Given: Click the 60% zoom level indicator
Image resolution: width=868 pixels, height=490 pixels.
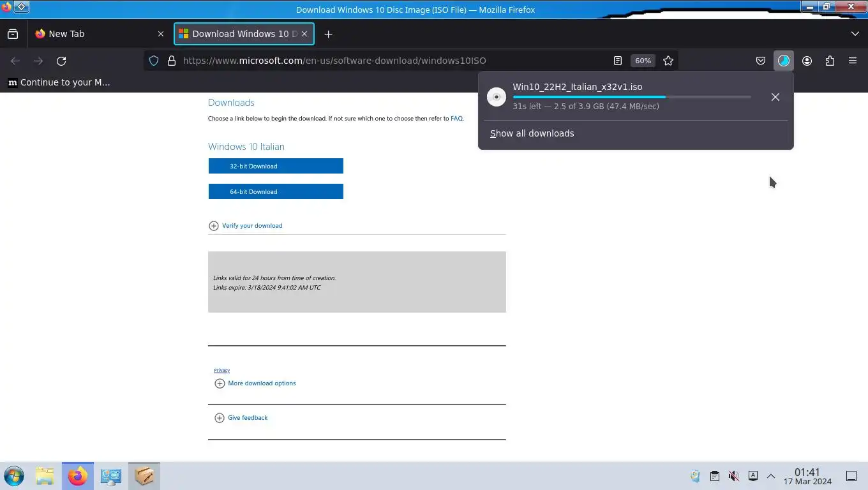Looking at the screenshot, I should point(643,61).
